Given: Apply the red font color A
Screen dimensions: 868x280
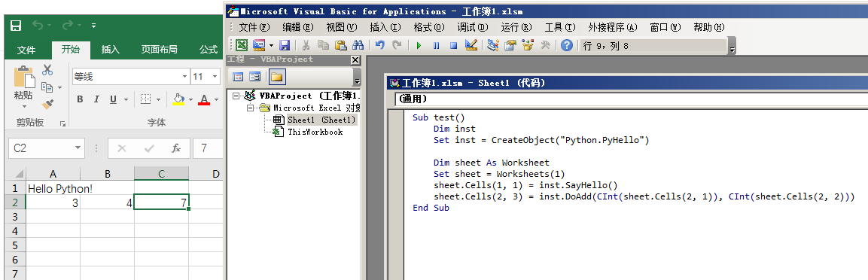Looking at the screenshot, I should (204, 99).
